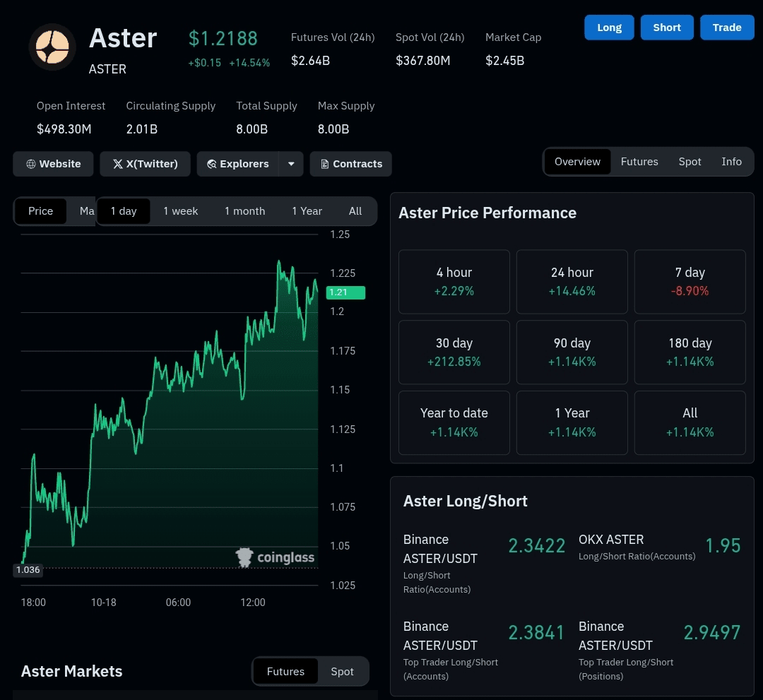Click the Aster coin logo icon
The width and height of the screenshot is (763, 700).
pyautogui.click(x=52, y=47)
